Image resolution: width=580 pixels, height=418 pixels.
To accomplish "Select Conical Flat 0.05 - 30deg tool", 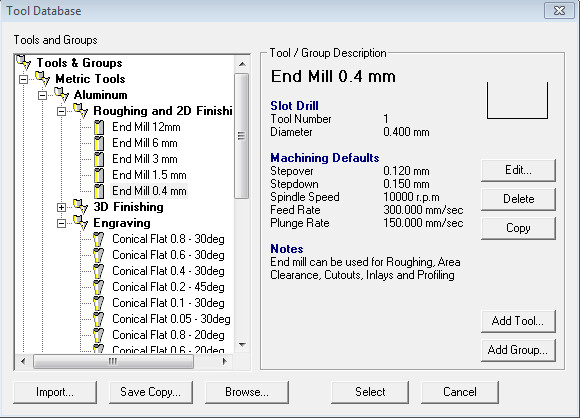I will click(171, 319).
